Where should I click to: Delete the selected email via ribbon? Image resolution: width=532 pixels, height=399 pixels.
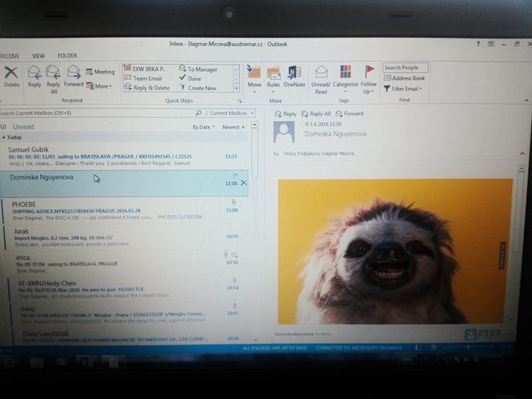pyautogui.click(x=11, y=76)
